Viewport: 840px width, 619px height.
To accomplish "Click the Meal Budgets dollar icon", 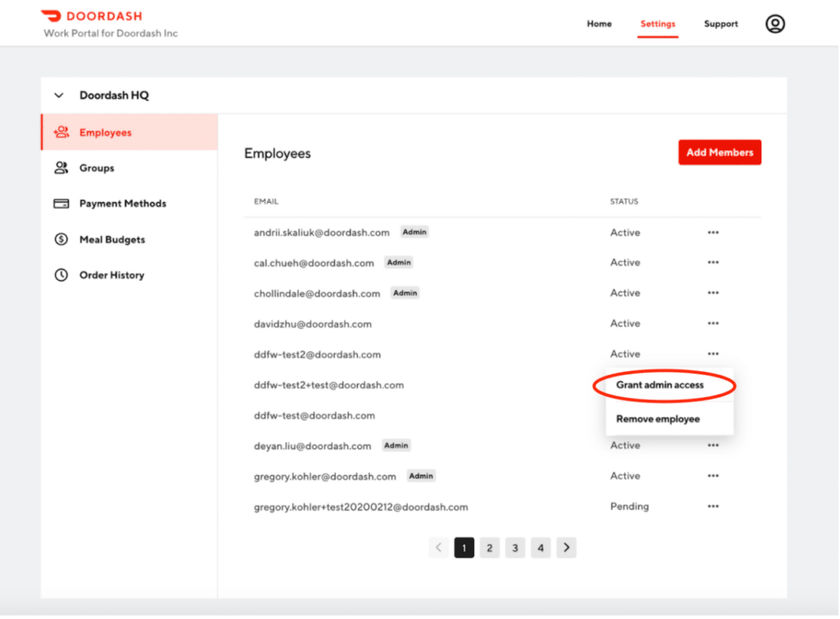I will pyautogui.click(x=61, y=239).
